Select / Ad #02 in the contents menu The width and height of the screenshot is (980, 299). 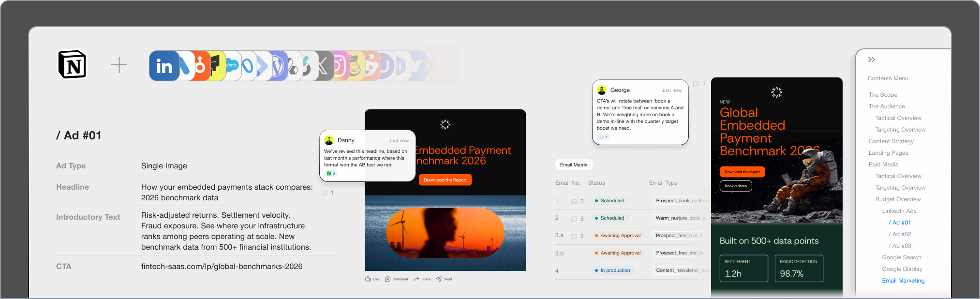pos(900,234)
